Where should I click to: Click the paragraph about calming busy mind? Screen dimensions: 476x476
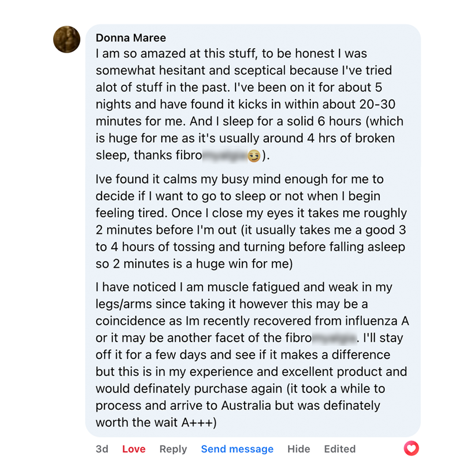pyautogui.click(x=250, y=221)
